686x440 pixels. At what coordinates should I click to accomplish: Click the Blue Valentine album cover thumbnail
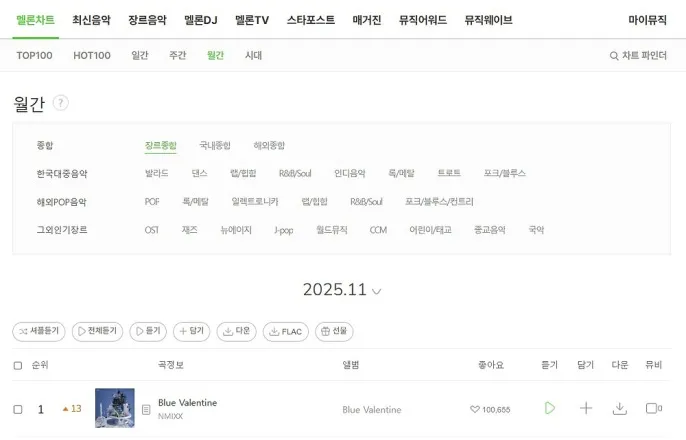pyautogui.click(x=115, y=408)
